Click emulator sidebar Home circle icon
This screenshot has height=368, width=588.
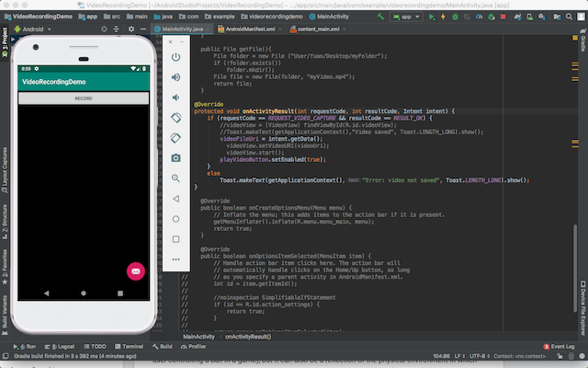coord(175,219)
